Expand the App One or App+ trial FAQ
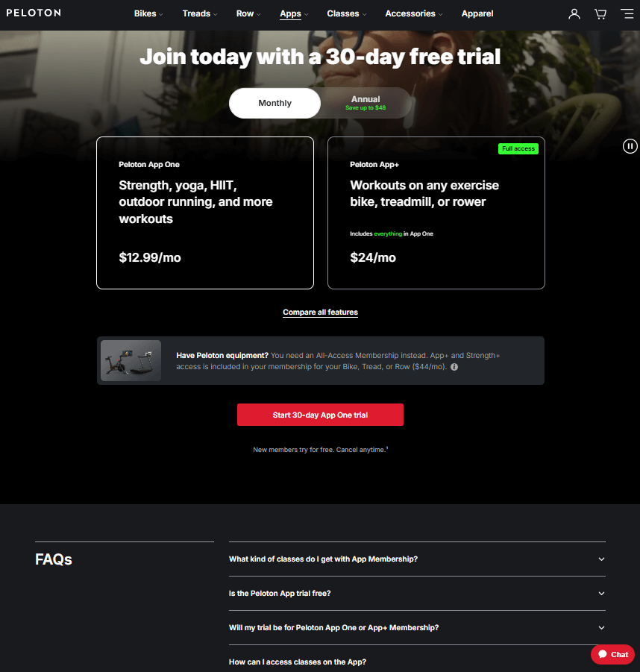This screenshot has width=640, height=672. point(417,627)
